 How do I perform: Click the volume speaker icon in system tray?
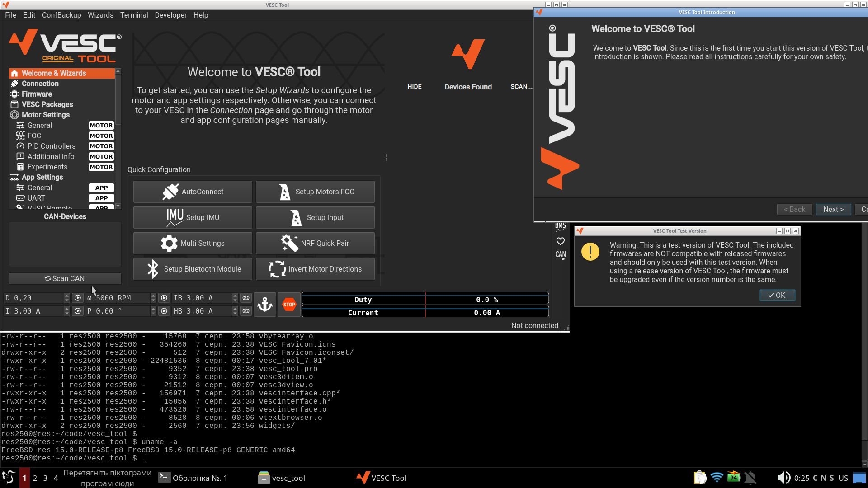coord(783,478)
